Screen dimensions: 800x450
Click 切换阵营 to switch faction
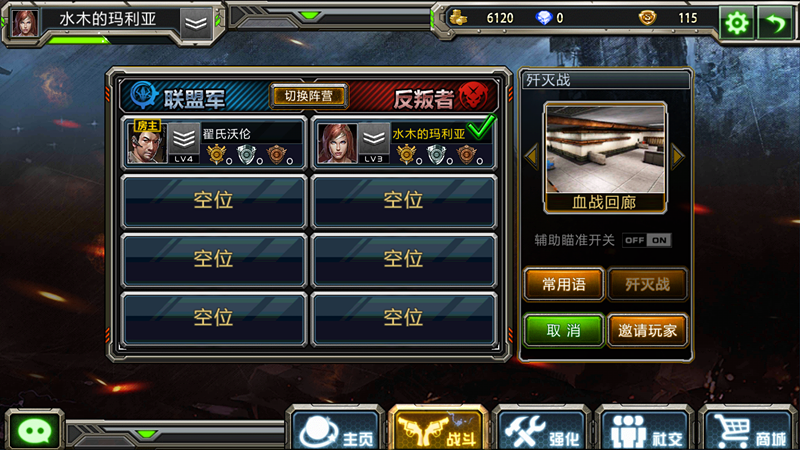(x=309, y=96)
